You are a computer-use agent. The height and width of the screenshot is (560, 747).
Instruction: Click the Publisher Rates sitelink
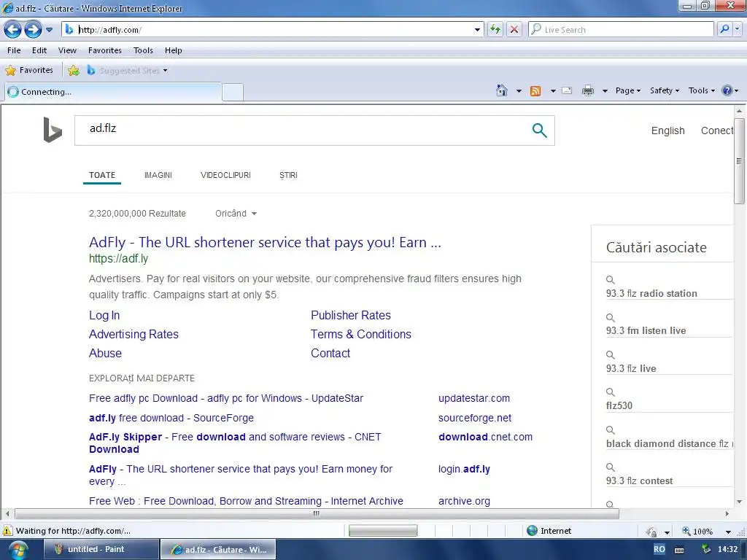point(351,315)
